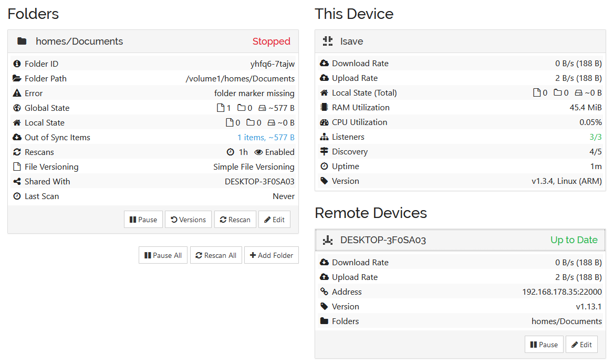This screenshot has width=614, height=364.
Task: Click the share icon next to Shared With
Action: click(x=17, y=182)
